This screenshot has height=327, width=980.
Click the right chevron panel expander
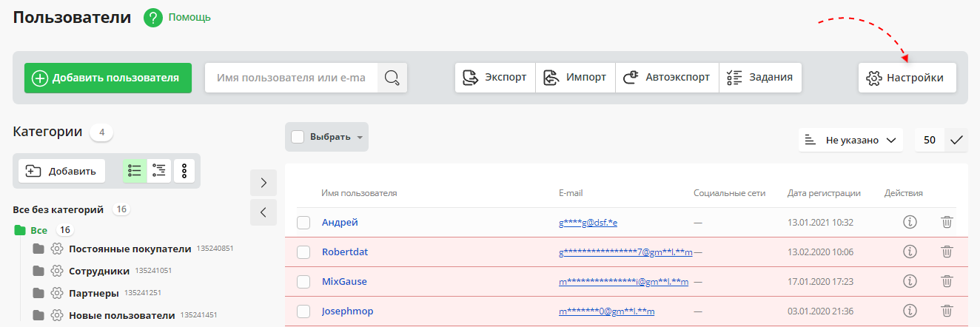264,183
